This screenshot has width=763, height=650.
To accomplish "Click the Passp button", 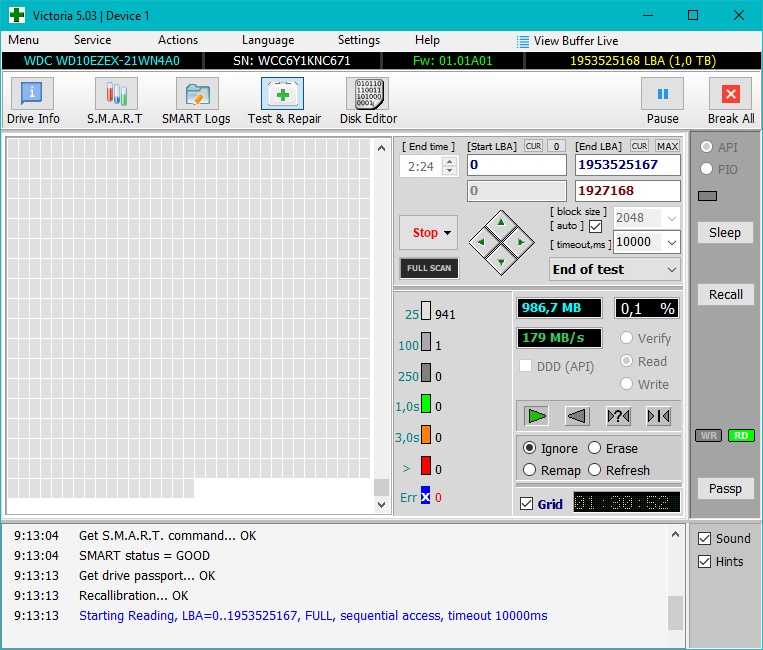I will pyautogui.click(x=725, y=488).
